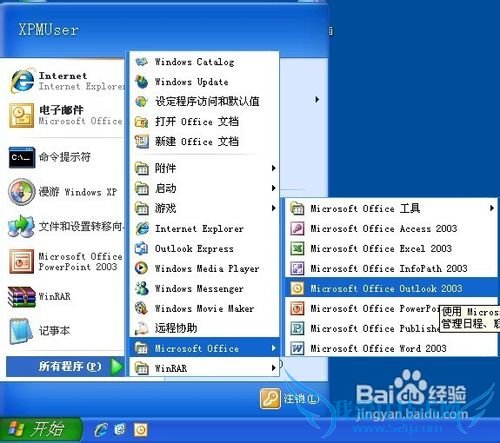The height and width of the screenshot is (443, 500).
Task: Click arrow at right of start menu
Action: pyautogui.click(x=317, y=99)
